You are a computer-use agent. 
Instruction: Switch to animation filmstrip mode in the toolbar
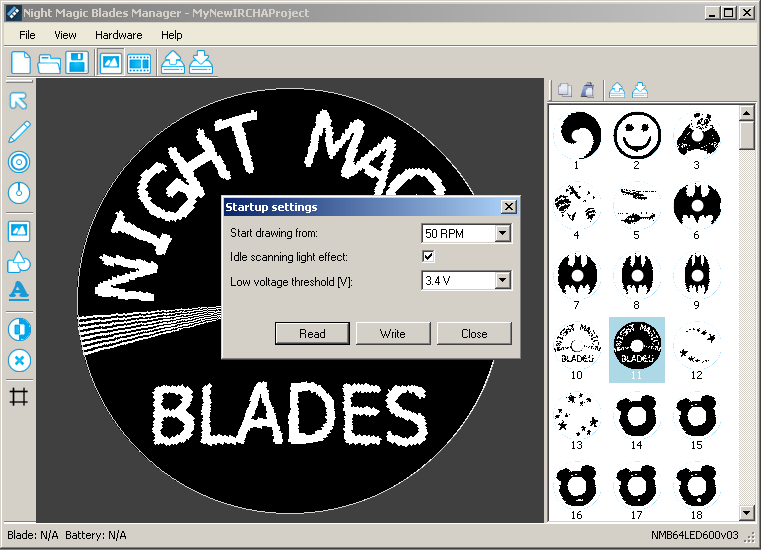139,63
